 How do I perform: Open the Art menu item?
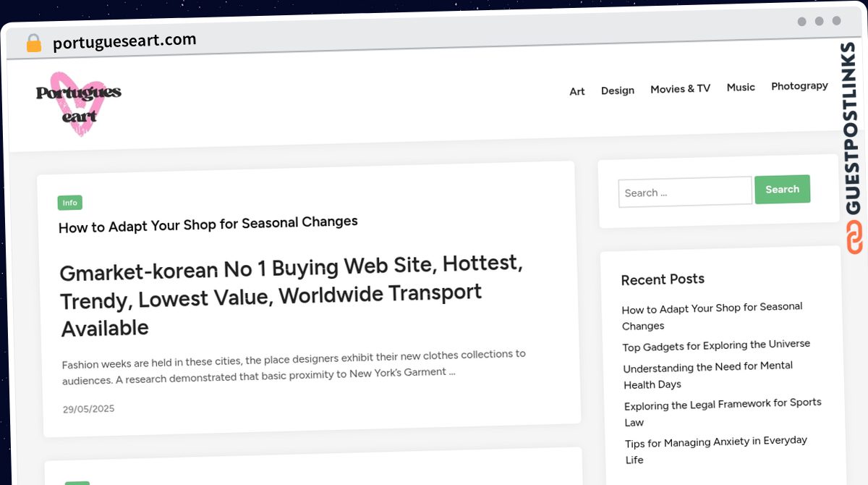577,91
